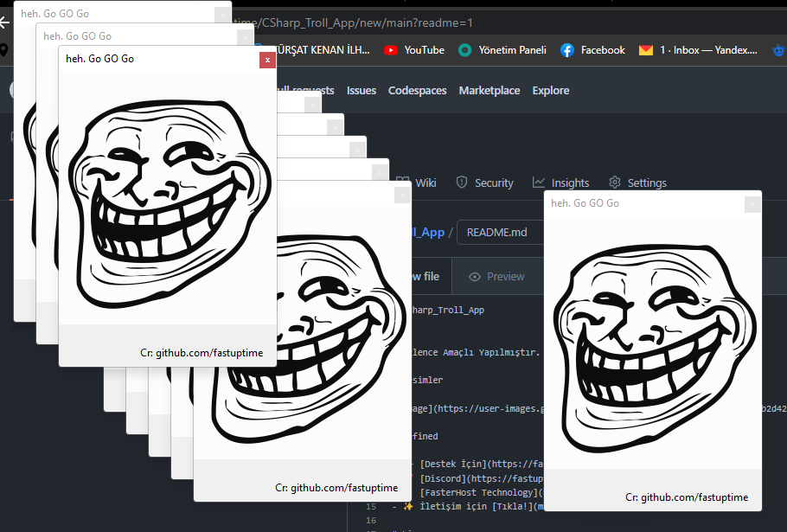Click troll face in right-side popup window
This screenshot has width=787, height=532.
[655, 348]
